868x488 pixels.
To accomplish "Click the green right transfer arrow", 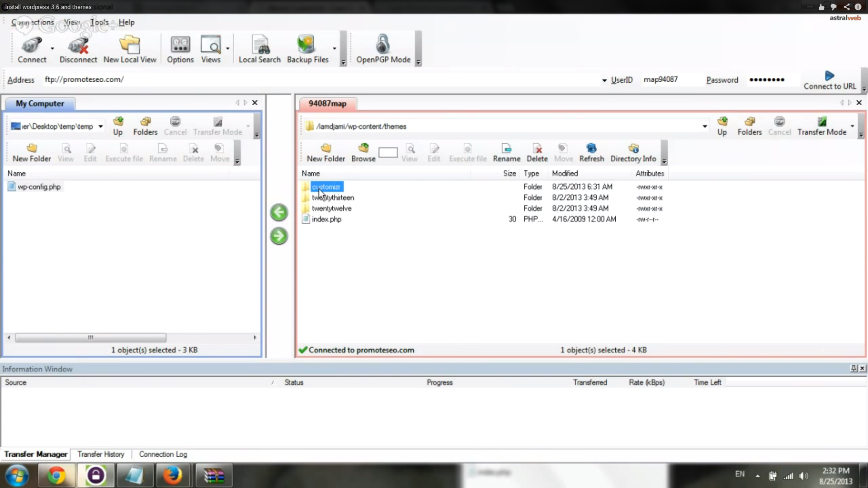I will point(279,236).
